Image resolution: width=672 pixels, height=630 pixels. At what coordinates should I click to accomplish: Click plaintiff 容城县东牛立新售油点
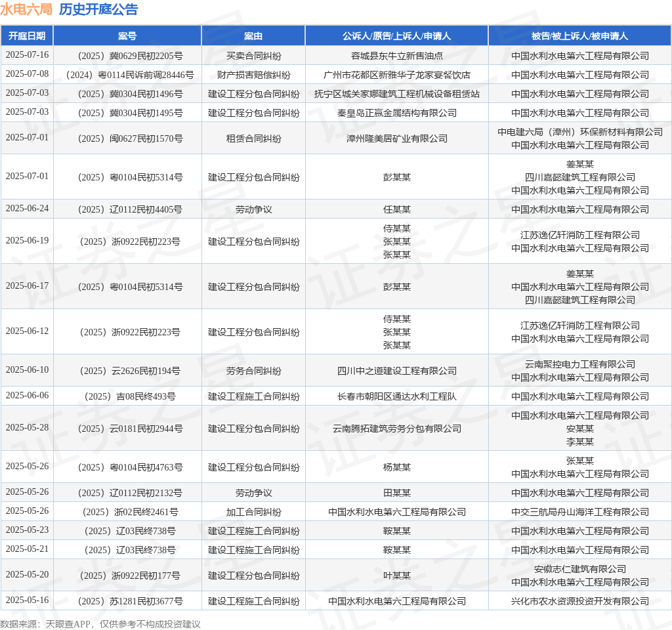396,56
